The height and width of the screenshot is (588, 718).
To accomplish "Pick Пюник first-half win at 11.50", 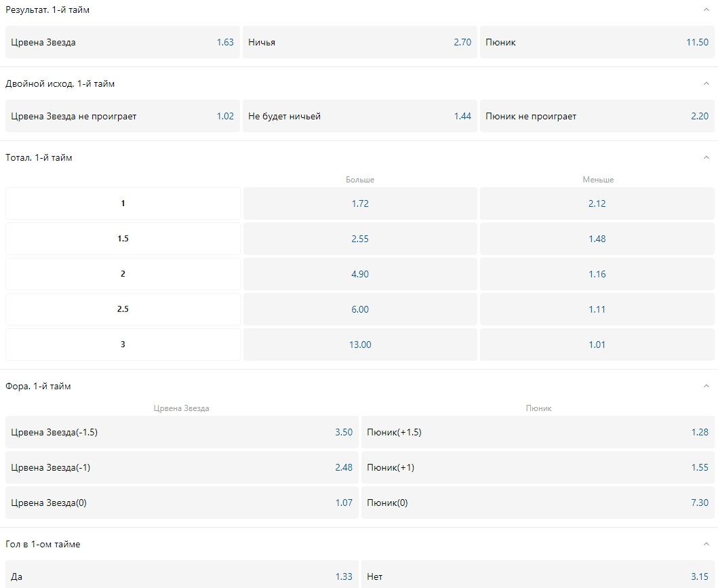I will point(597,42).
